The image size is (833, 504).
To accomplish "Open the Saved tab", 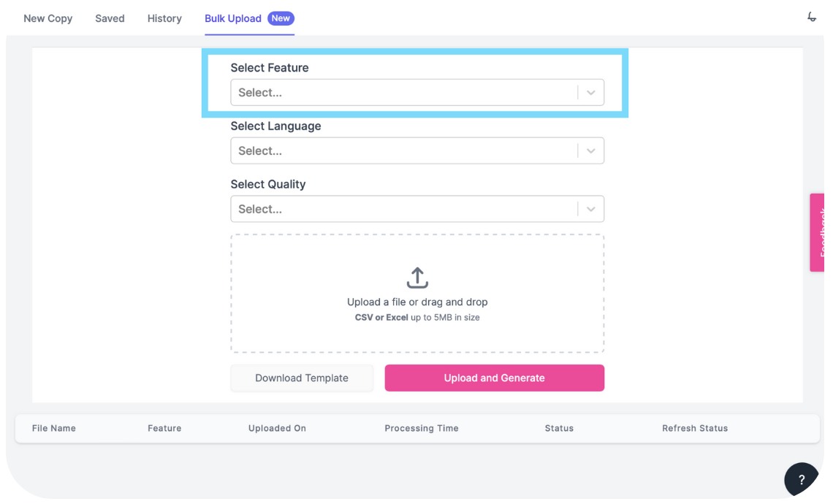I will coord(110,18).
